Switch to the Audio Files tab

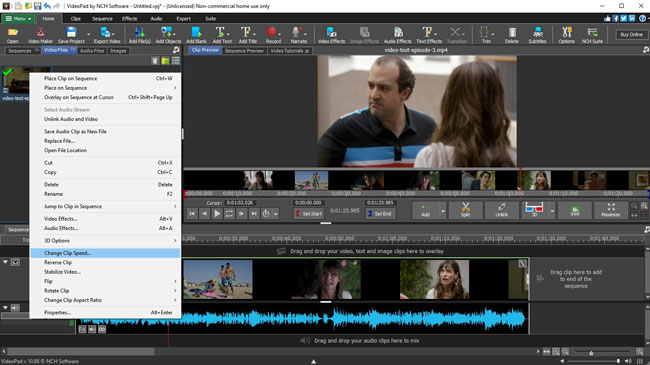coord(92,51)
